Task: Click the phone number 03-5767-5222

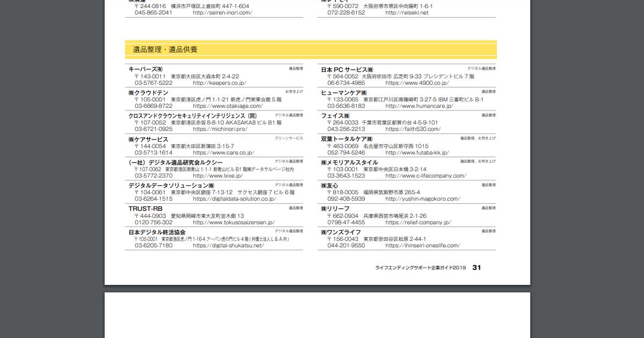Action: point(153,83)
